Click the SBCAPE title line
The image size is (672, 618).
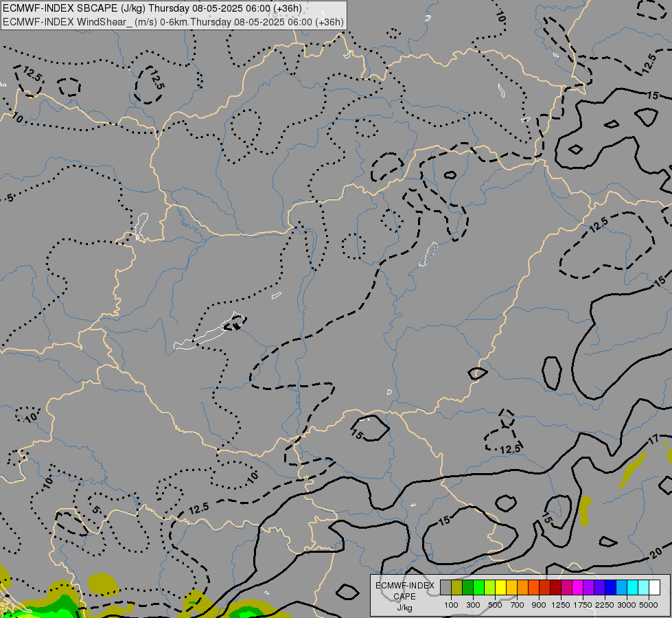[152, 8]
